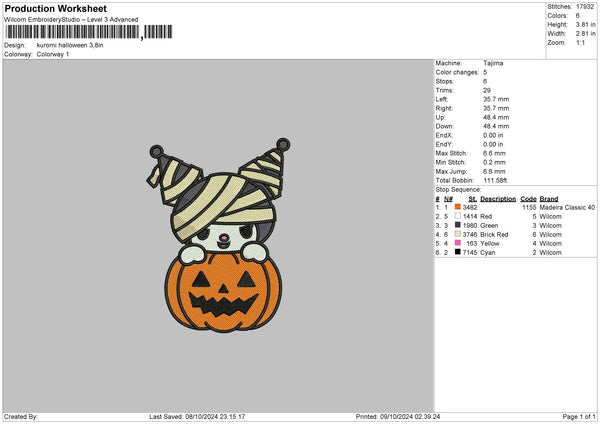Click the 'Stop Sequence:' heading
Viewport: 600px width, 424px height.
point(458,189)
